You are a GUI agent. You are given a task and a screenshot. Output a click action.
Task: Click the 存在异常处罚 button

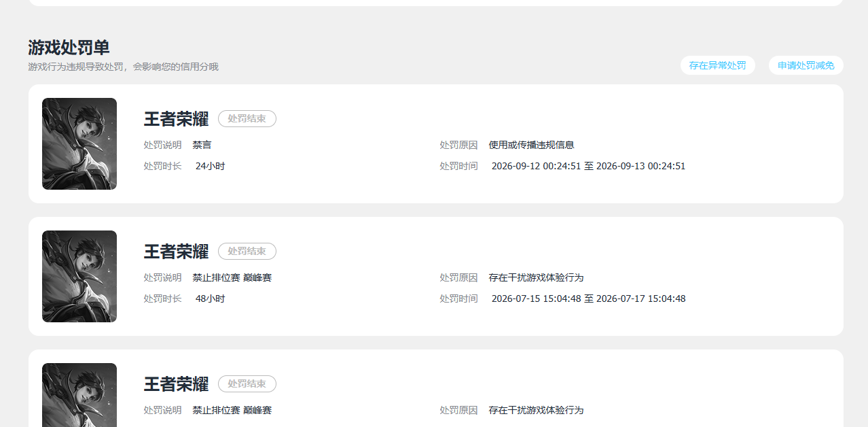717,65
